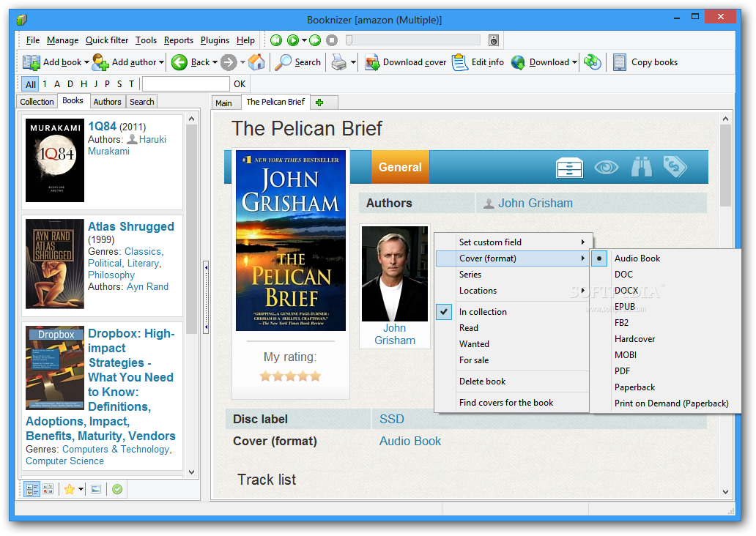Open the Atlas Shrugged title link

tap(130, 226)
